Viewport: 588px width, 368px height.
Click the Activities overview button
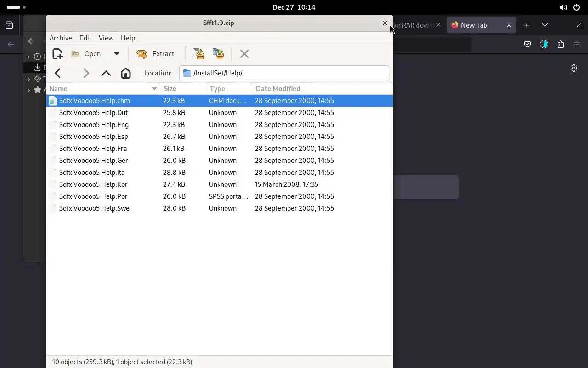pyautogui.click(x=16, y=7)
